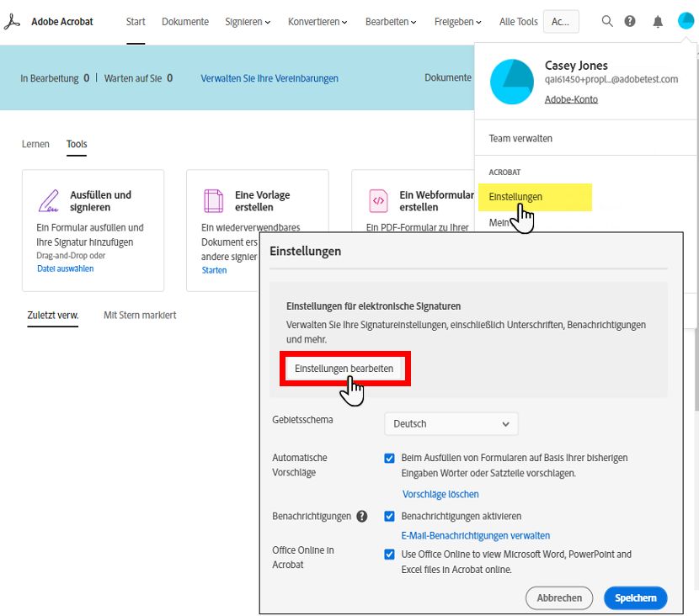The image size is (699, 616).
Task: Open the search magnifier icon
Action: point(606,21)
